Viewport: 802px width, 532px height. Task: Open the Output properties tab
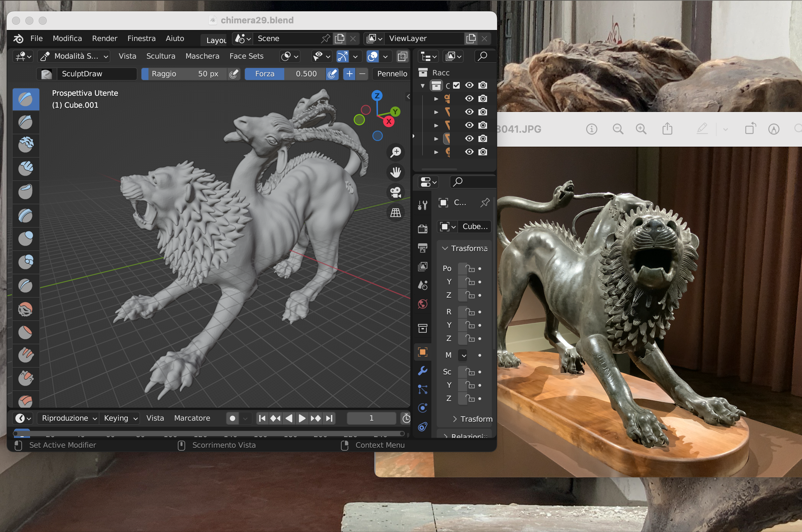pos(422,248)
